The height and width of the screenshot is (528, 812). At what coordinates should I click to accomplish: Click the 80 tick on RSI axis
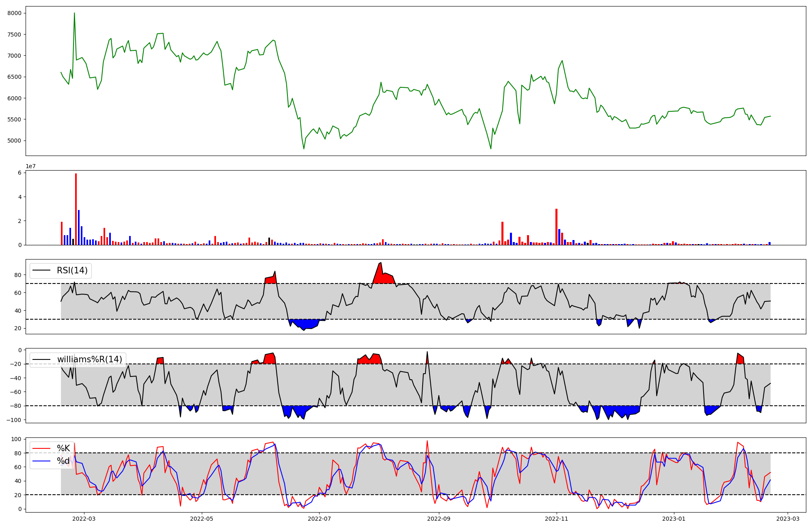pyautogui.click(x=17, y=275)
